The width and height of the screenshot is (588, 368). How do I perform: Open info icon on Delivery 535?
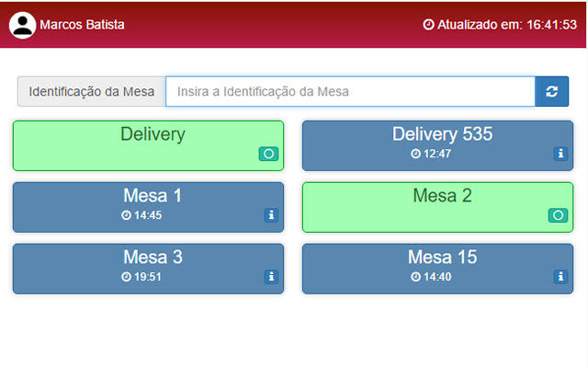click(560, 154)
